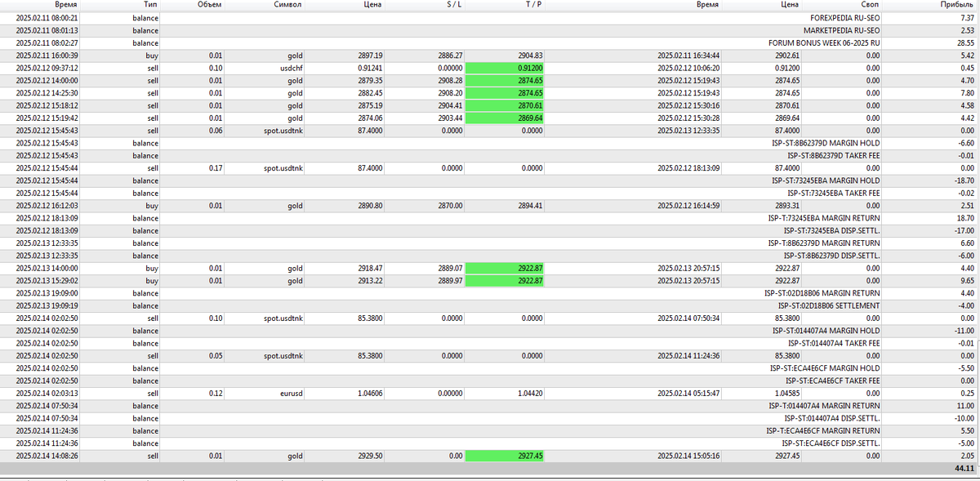The image size is (980, 481).
Task: Click the 9.65 profit value
Action: tap(968, 280)
